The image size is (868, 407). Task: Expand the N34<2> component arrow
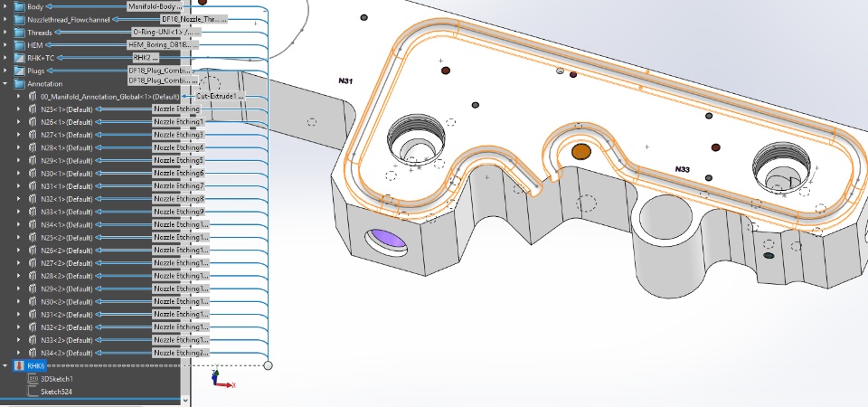19,353
